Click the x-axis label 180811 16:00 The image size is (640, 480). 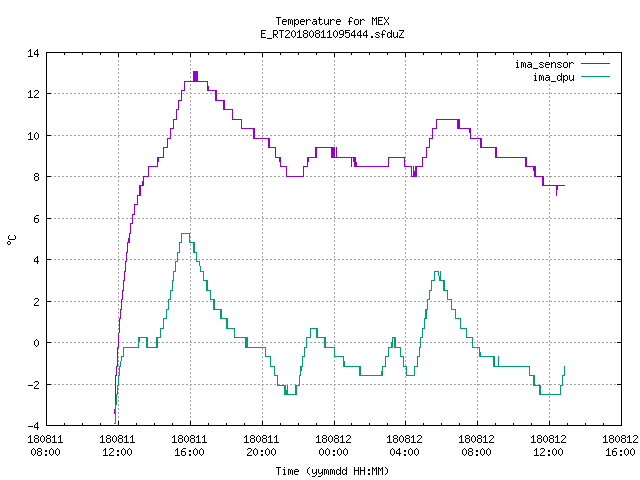[x=190, y=446]
